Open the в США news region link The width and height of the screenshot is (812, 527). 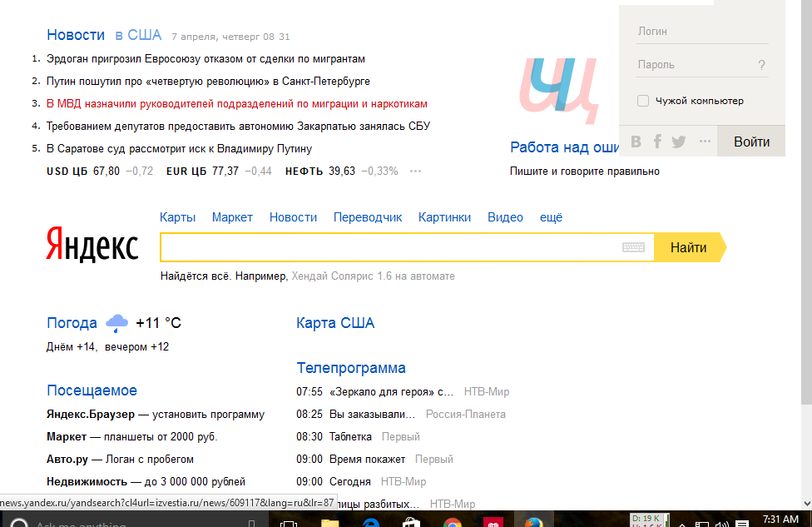pyautogui.click(x=138, y=35)
